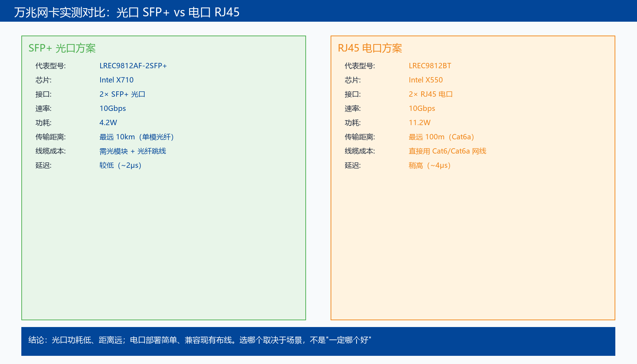
Task: Click the "代表型号:" label in SFP+ panel
Action: (x=50, y=66)
